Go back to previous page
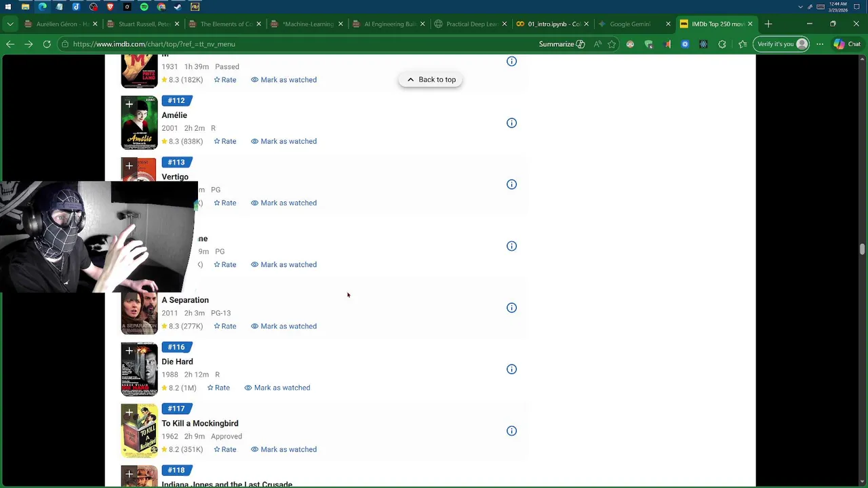Viewport: 868px width, 488px height. tap(10, 44)
